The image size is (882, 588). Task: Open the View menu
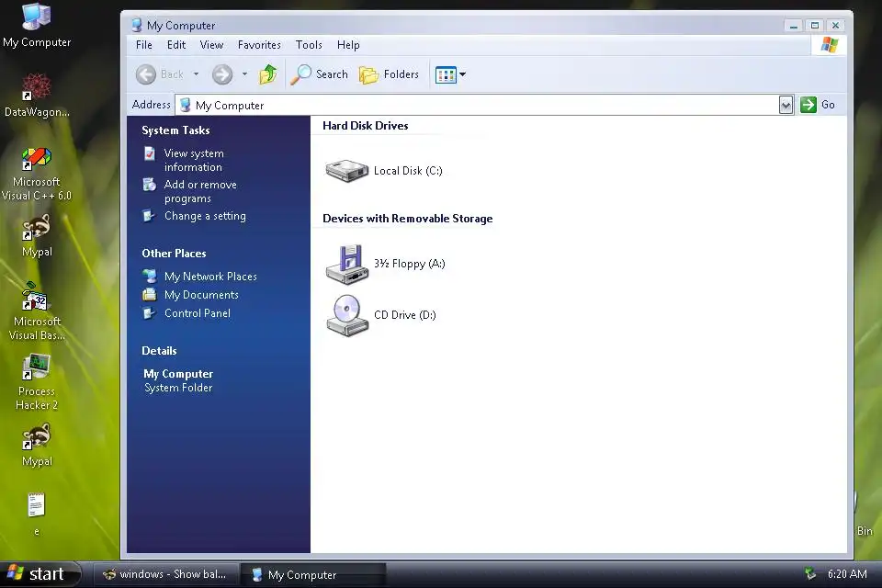pyautogui.click(x=211, y=45)
